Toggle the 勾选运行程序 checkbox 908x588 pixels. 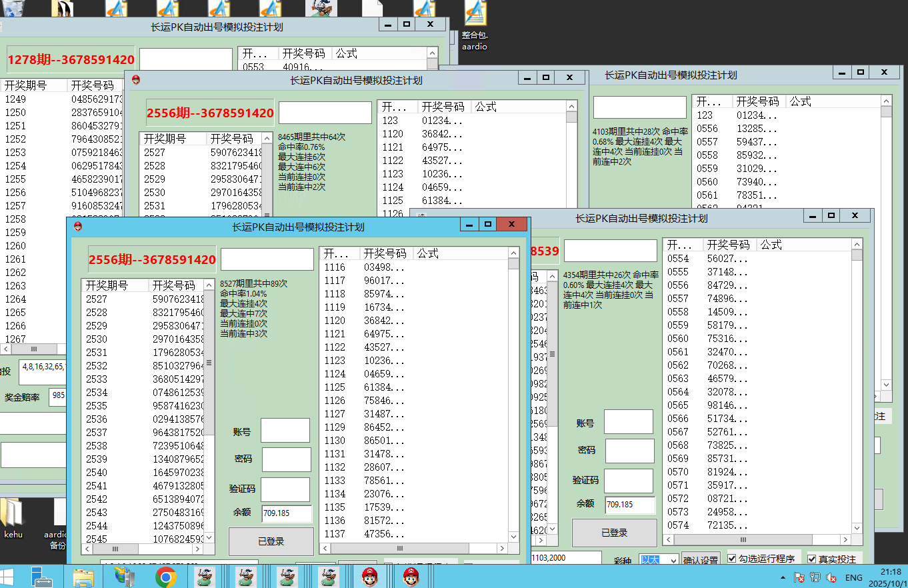732,559
